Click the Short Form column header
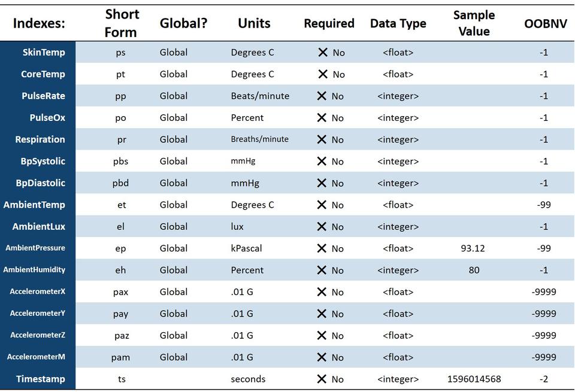This screenshot has width=575, height=392. (122, 23)
